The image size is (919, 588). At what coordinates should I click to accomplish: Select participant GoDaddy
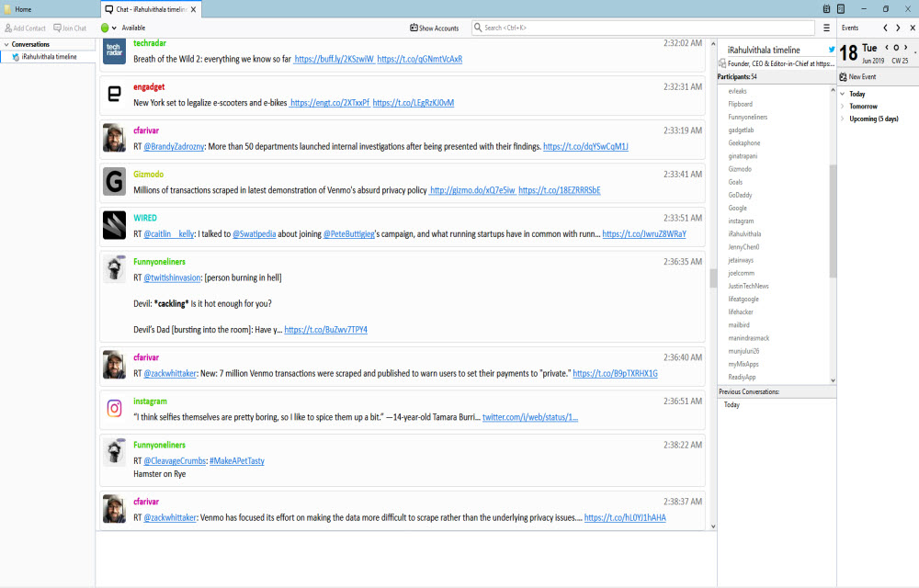tap(740, 195)
